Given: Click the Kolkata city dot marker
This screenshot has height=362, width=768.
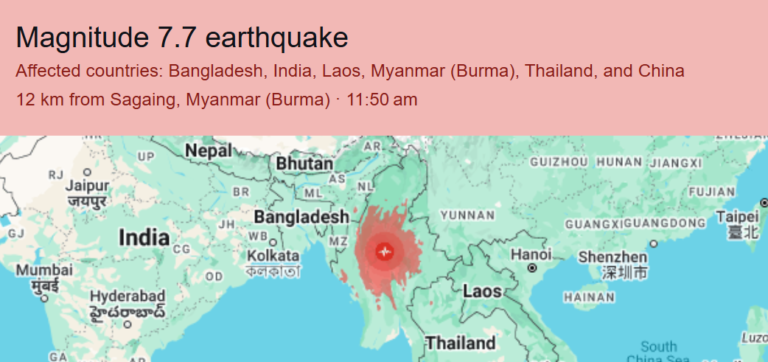Looking at the screenshot, I should tap(273, 242).
